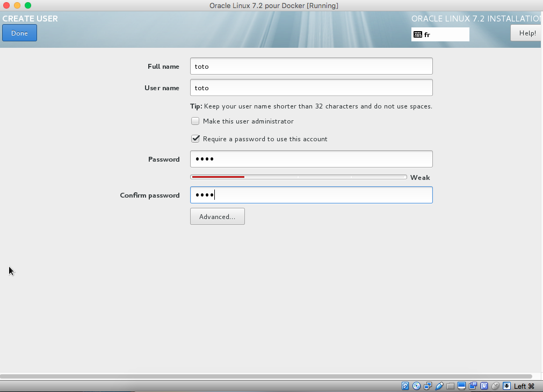This screenshot has width=543, height=392.
Task: Enable 'Make this user administrator' checkbox
Action: coord(196,121)
